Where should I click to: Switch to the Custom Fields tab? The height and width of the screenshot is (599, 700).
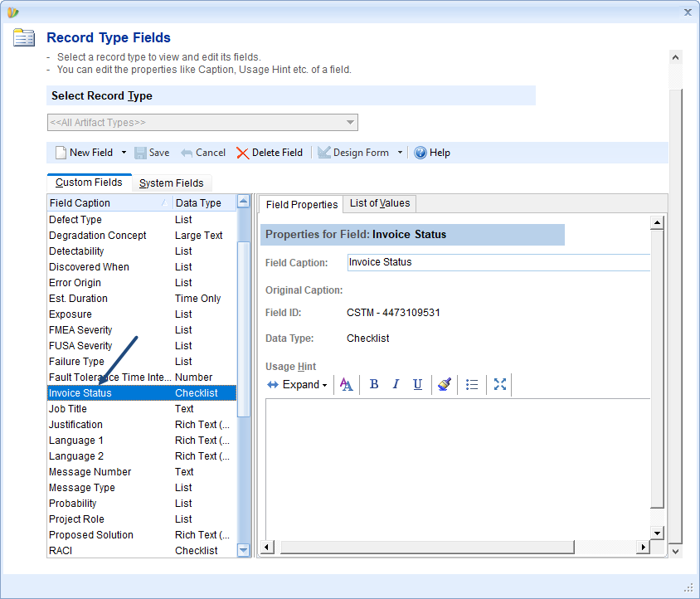tap(89, 183)
